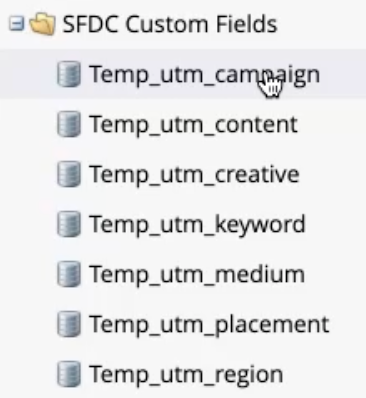Click the Temp_utm_placement database field icon
The width and height of the screenshot is (366, 398).
[x=69, y=324]
